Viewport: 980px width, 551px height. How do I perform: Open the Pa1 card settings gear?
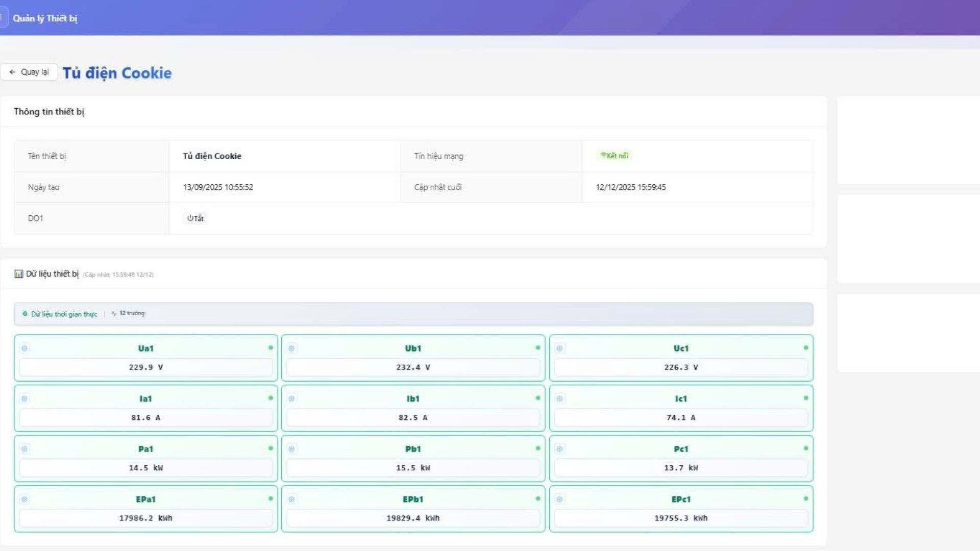(x=24, y=449)
